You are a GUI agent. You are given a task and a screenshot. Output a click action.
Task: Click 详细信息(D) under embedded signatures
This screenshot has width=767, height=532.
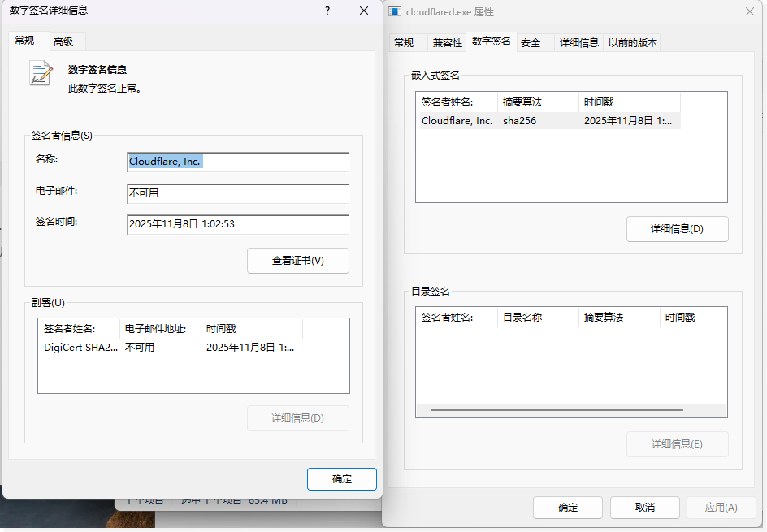[677, 229]
